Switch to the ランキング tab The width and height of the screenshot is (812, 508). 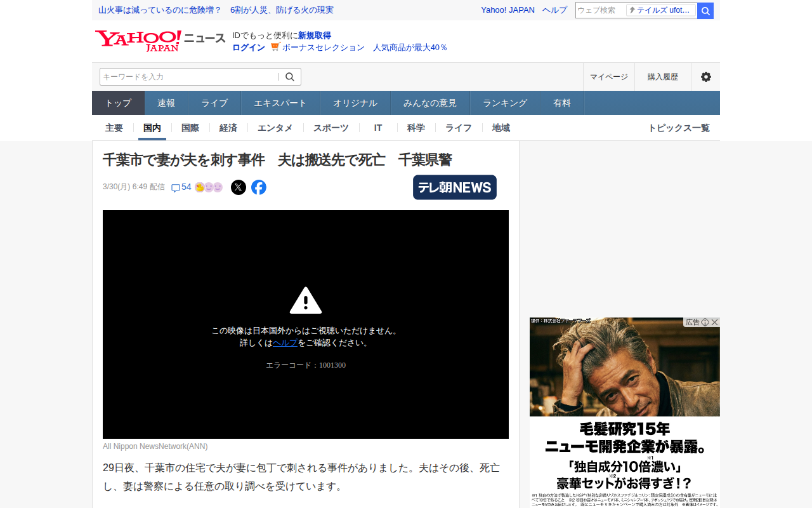[x=505, y=103]
